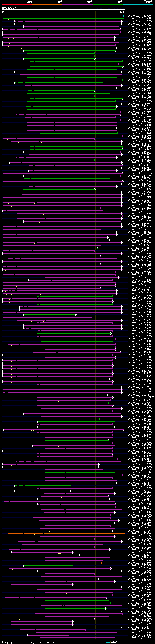The image size is (155, 644).
Task: Click the white query sequence bar
Action: 64,10
